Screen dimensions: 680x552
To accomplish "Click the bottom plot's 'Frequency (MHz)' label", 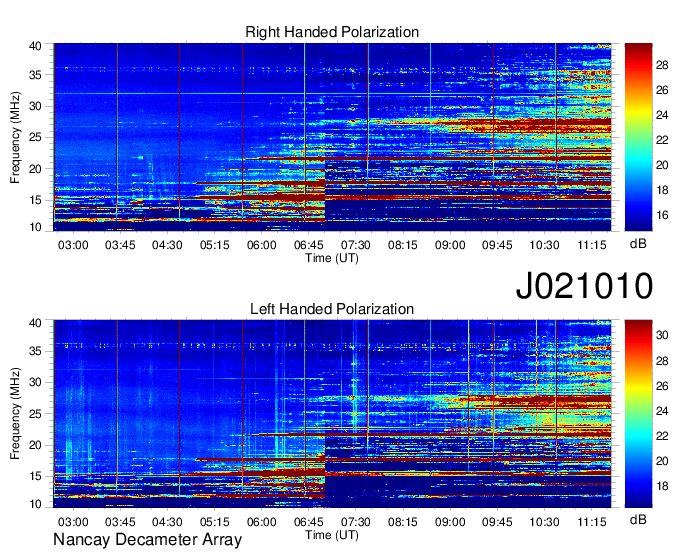I will (15, 414).
